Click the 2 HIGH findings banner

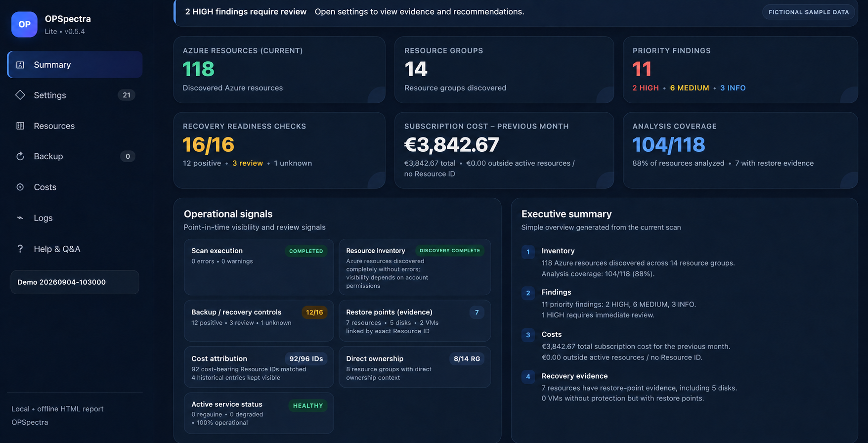[516, 12]
